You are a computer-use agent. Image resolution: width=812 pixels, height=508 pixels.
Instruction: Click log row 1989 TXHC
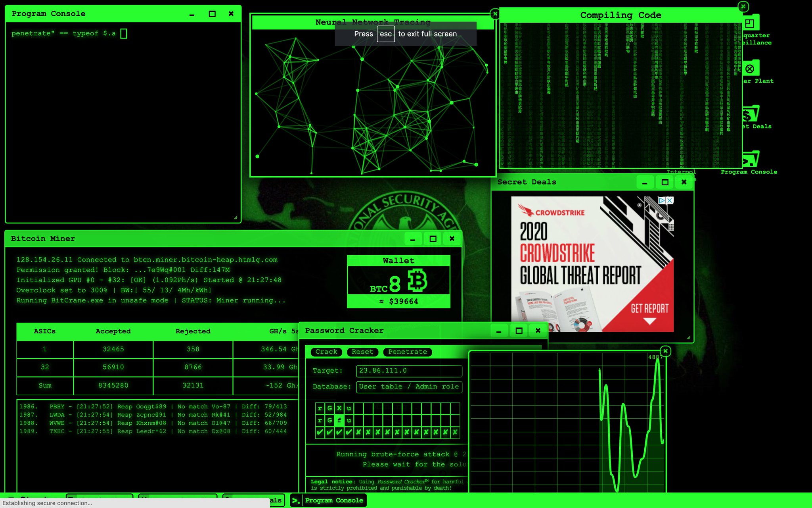coord(153,431)
